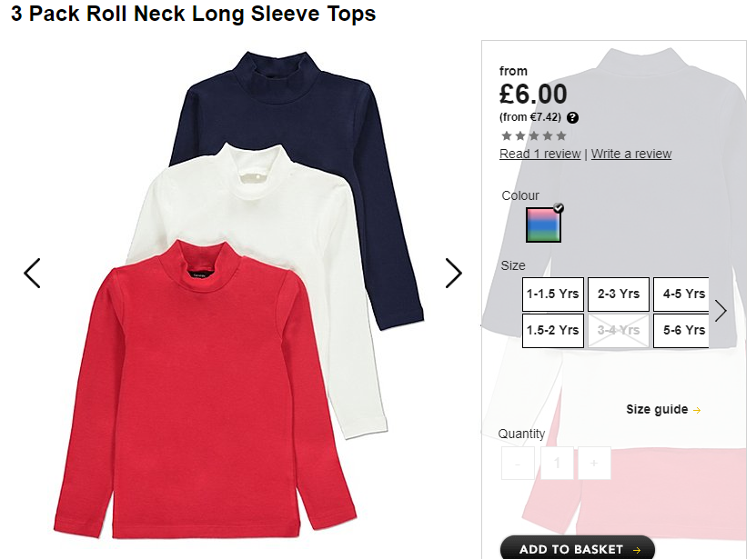Choose the 1.5-2 Yrs size option
This screenshot has height=559, width=756.
click(552, 331)
